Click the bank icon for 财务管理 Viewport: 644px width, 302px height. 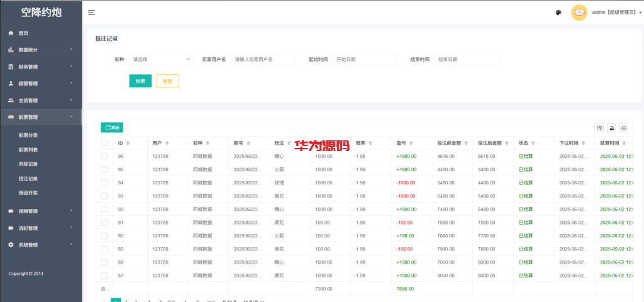tap(11, 67)
